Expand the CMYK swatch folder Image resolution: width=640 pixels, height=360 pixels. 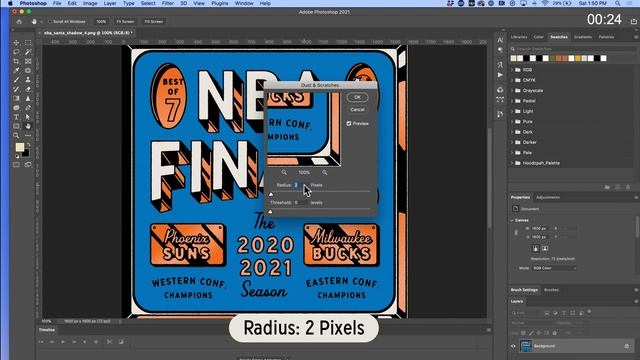(512, 80)
